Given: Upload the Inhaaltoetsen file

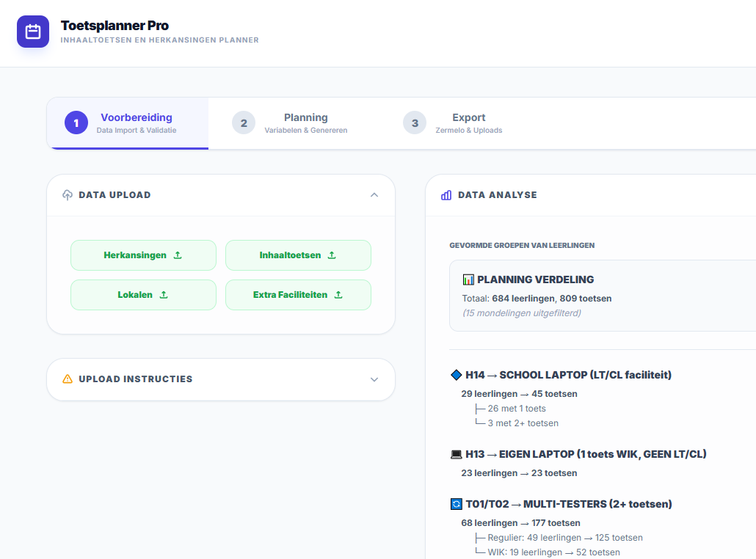Looking at the screenshot, I should point(298,255).
